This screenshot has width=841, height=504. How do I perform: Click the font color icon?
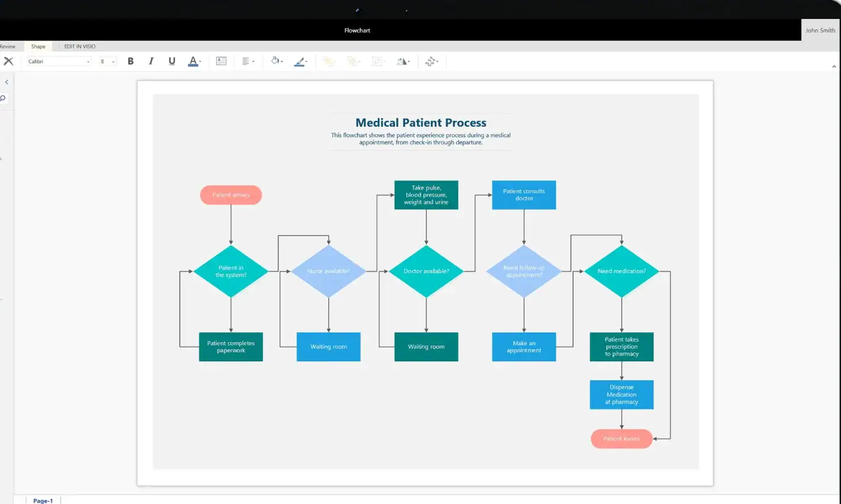click(193, 61)
